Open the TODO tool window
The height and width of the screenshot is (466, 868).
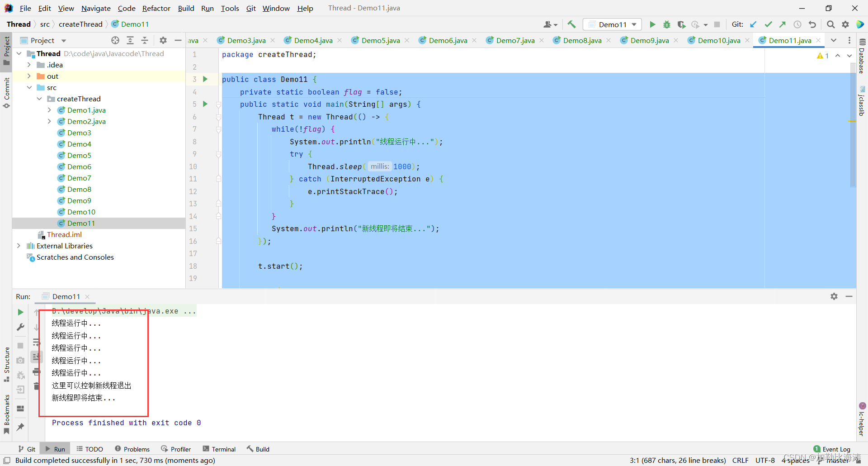(x=90, y=449)
